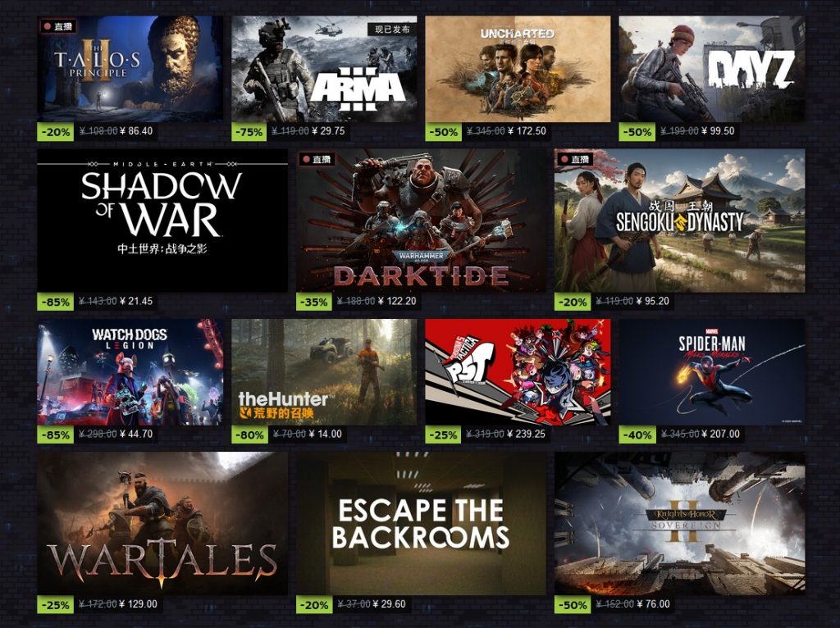Open Sengoku Dynasty game banner
This screenshot has height=628, width=840.
point(679,221)
